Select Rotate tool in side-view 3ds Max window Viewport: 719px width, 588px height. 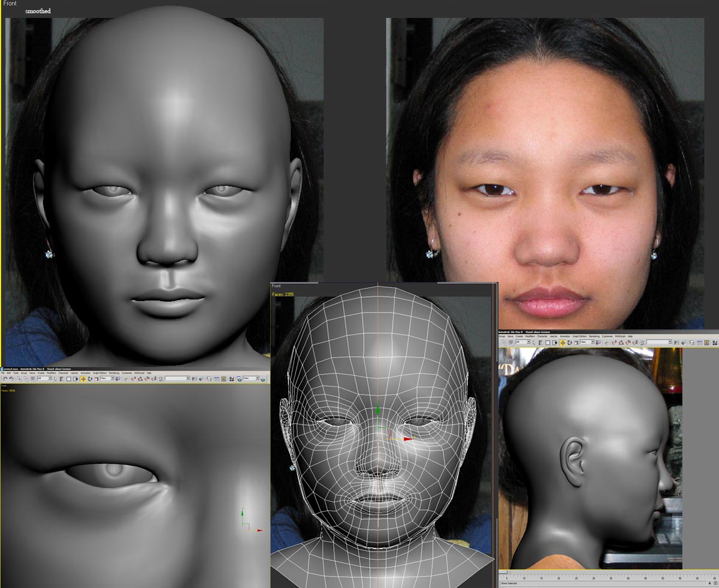pyautogui.click(x=569, y=343)
